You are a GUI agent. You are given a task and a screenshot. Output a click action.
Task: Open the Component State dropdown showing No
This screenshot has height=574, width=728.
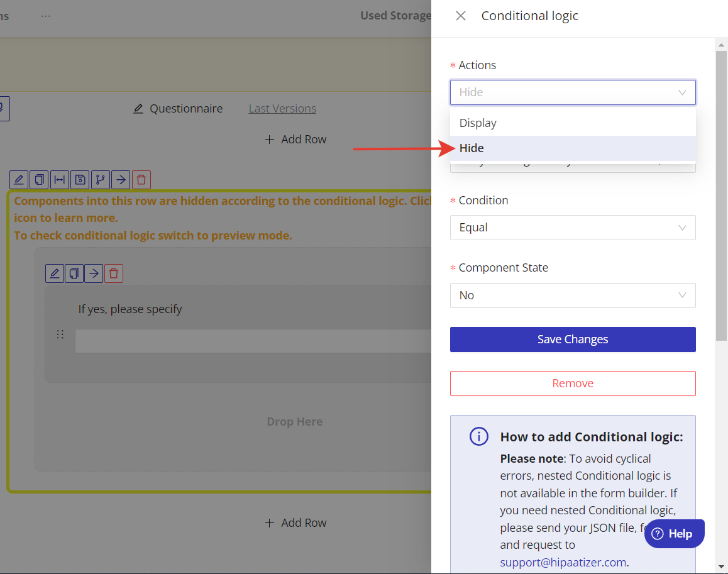click(572, 295)
